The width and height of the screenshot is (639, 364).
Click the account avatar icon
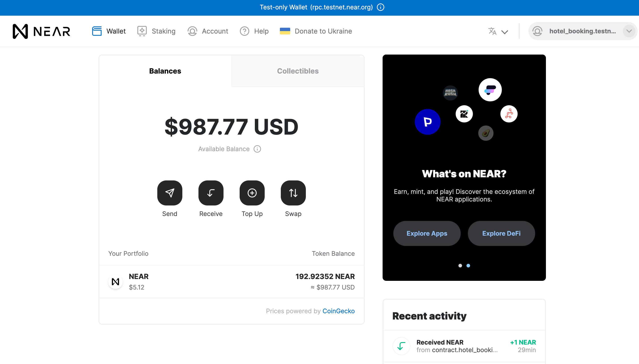click(537, 31)
